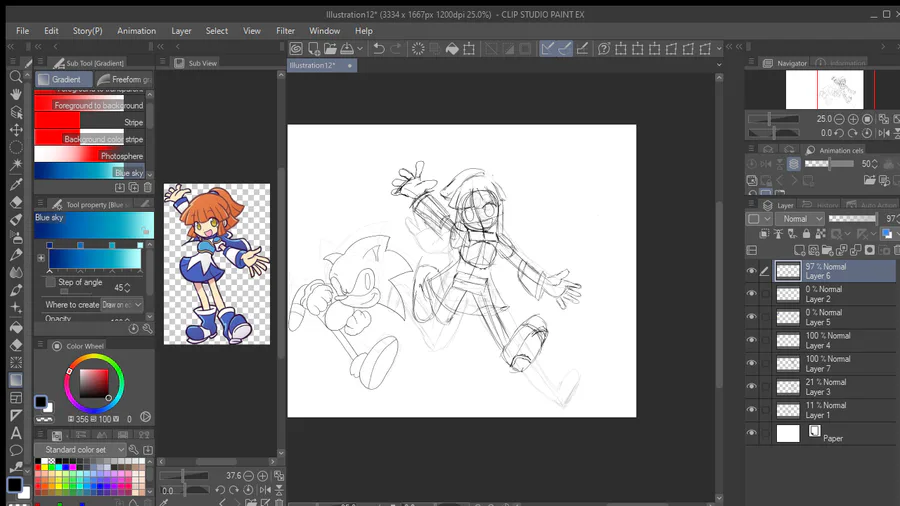The width and height of the screenshot is (900, 506).
Task: Hide Layer 5 using eye icon
Action: pyautogui.click(x=751, y=317)
